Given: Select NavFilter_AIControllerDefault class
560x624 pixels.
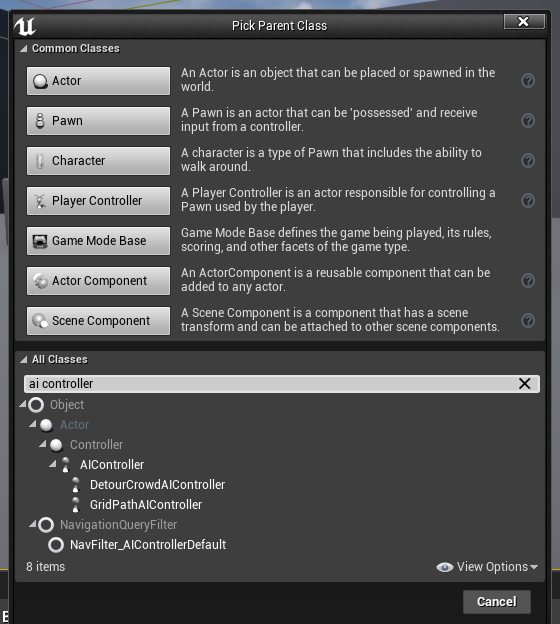Looking at the screenshot, I should 148,545.
